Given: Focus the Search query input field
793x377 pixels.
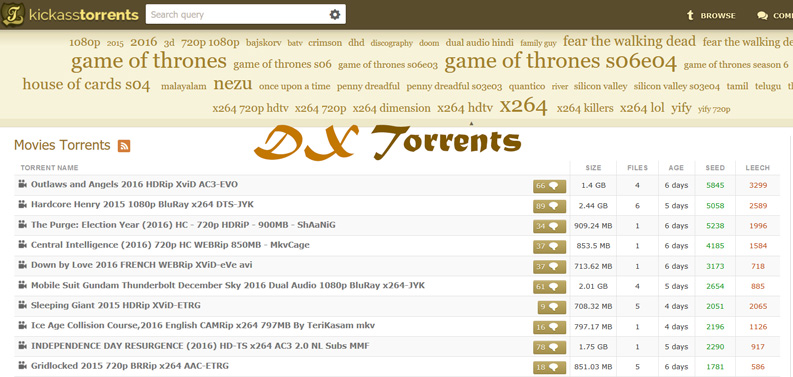Looking at the screenshot, I should click(238, 15).
